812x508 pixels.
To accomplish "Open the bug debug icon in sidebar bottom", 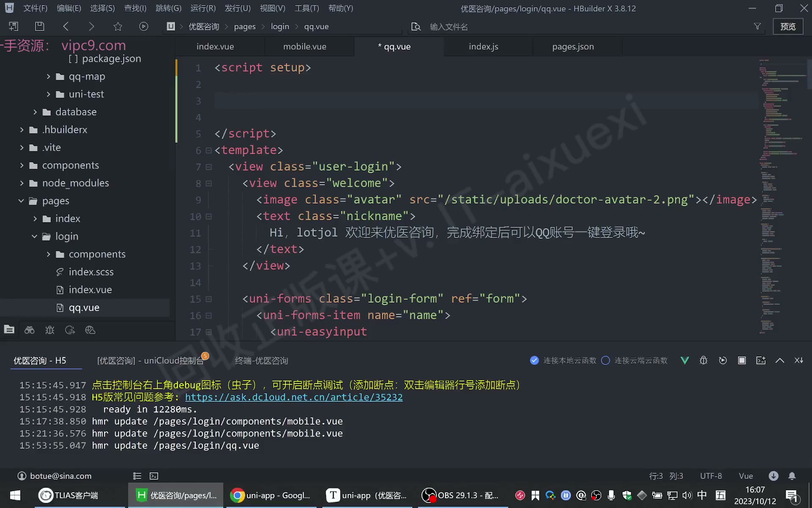I will click(50, 330).
